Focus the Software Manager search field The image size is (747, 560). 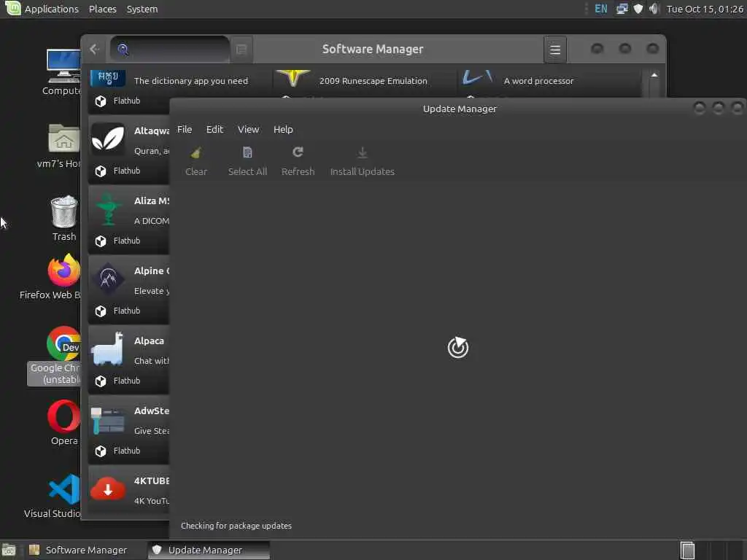click(x=170, y=49)
